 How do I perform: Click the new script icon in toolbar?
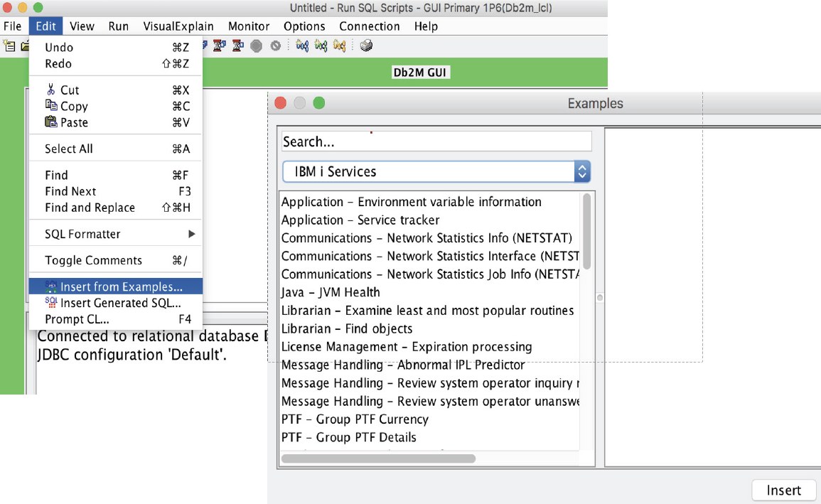(9, 46)
